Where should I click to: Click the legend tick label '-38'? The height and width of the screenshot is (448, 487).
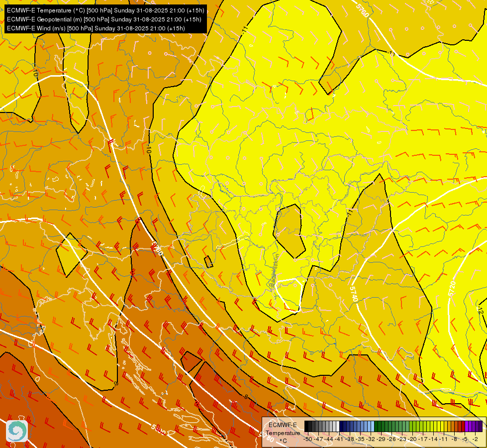click(350, 439)
